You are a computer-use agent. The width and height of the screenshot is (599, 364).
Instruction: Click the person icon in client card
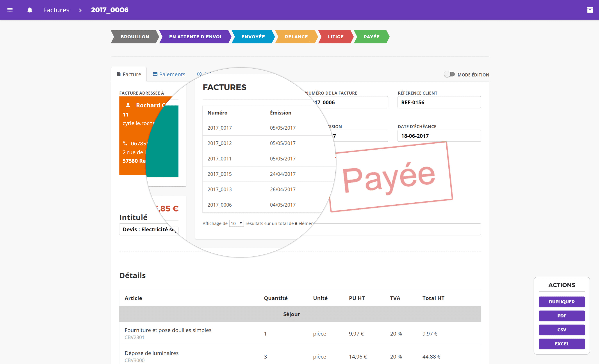[128, 105]
